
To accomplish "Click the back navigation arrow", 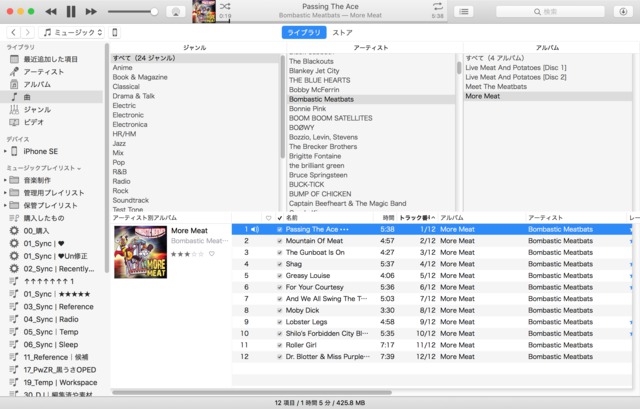I will coord(13,33).
